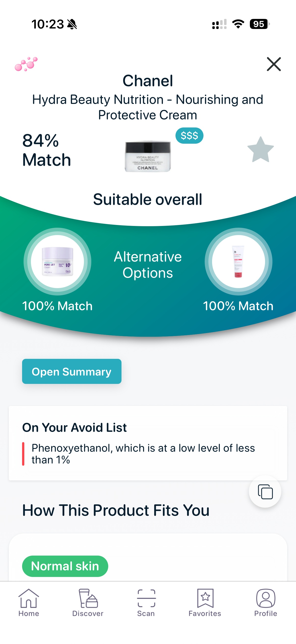Viewport: 296px width, 644px height.
Task: Tap the 84% Match score
Action: point(46,150)
